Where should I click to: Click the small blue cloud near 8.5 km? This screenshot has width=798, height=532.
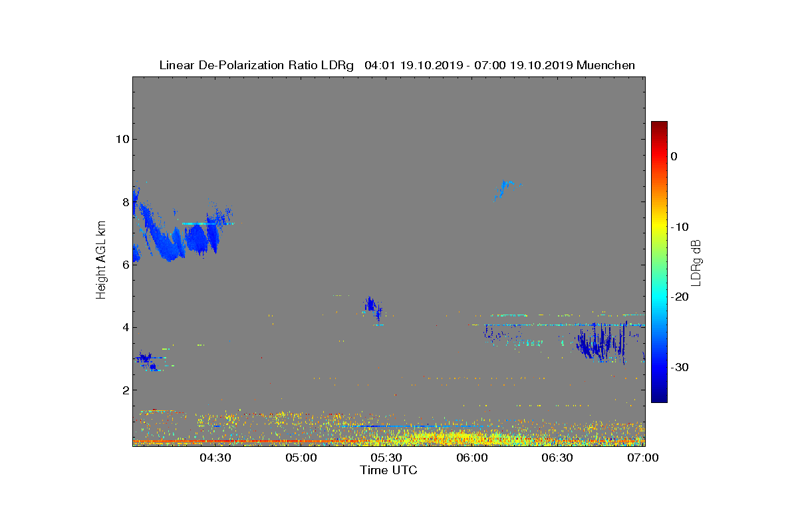point(505,190)
